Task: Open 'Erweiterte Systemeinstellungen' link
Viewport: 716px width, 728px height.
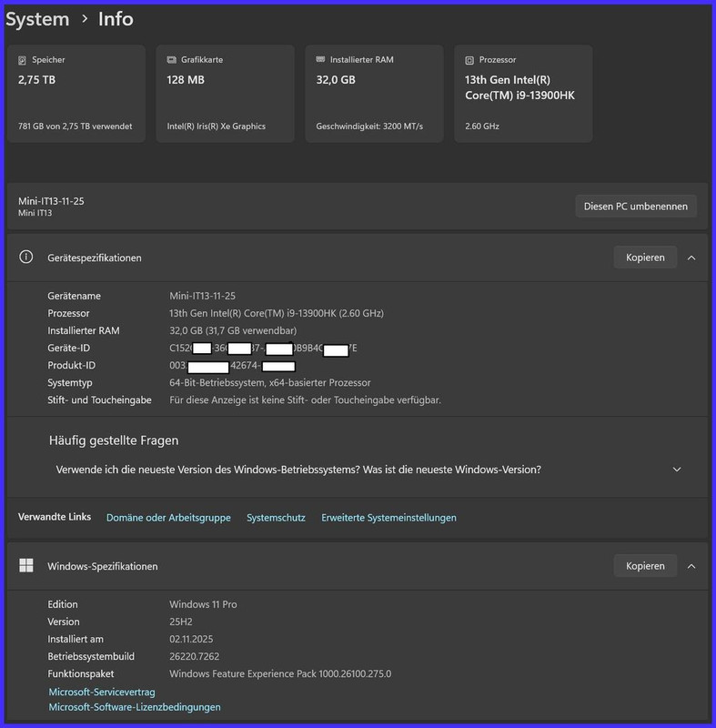Action: tap(388, 518)
